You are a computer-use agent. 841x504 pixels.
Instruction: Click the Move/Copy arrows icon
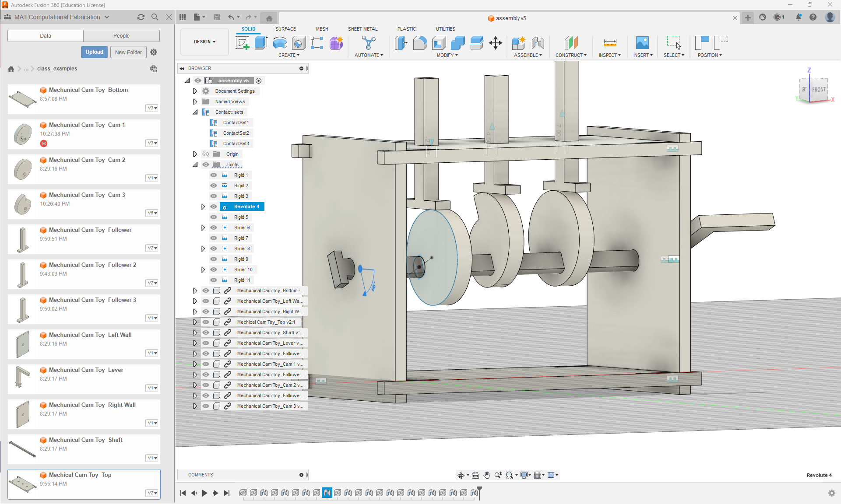pyautogui.click(x=495, y=43)
